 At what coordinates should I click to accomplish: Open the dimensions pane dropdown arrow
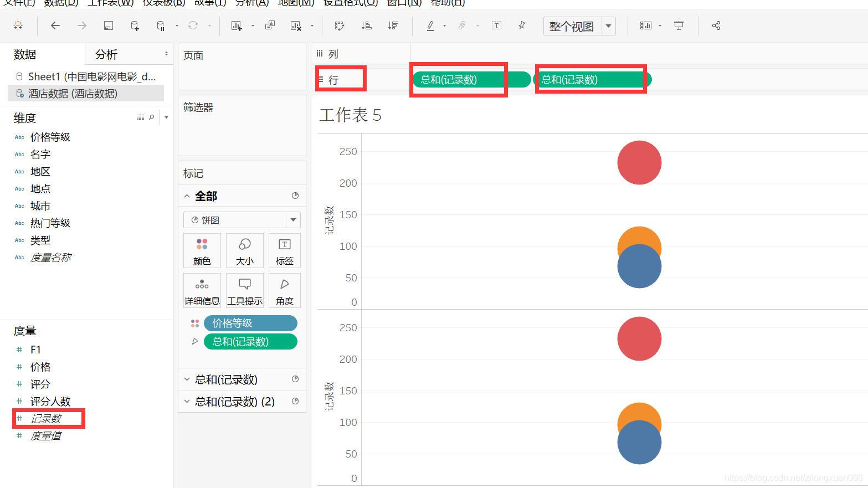coord(166,117)
